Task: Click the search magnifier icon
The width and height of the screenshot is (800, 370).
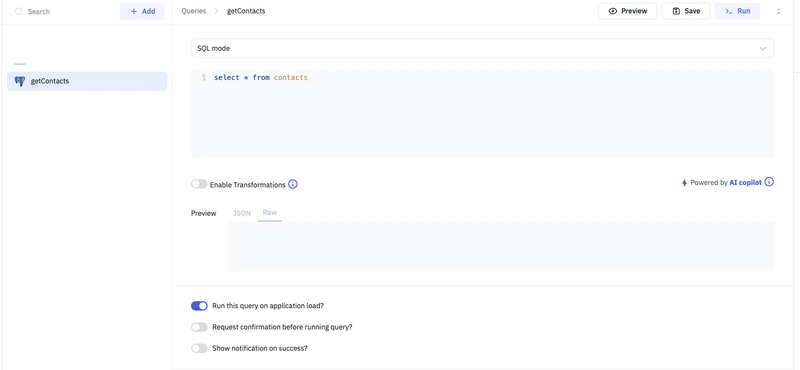Action: click(19, 11)
